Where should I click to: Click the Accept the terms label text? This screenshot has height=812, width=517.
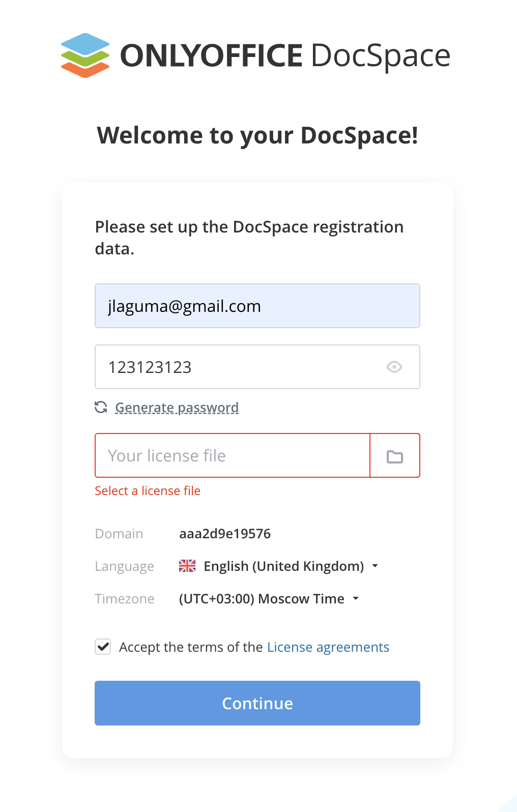[191, 647]
